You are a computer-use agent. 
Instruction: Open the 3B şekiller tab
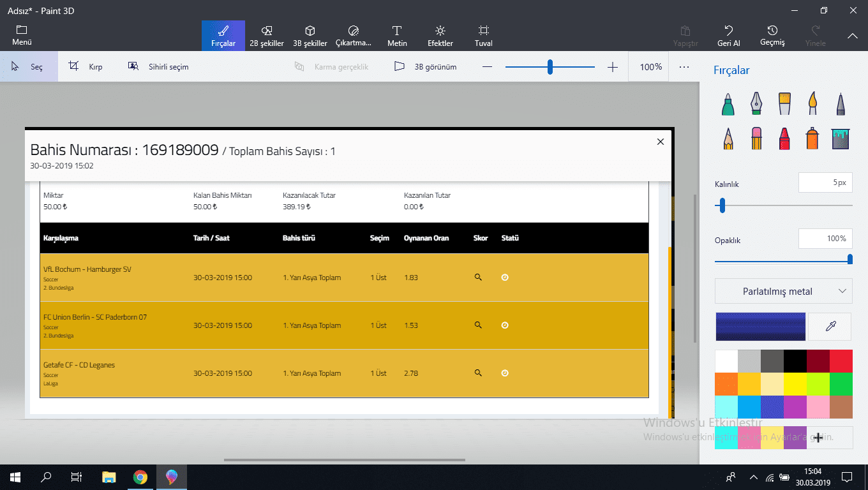[310, 36]
